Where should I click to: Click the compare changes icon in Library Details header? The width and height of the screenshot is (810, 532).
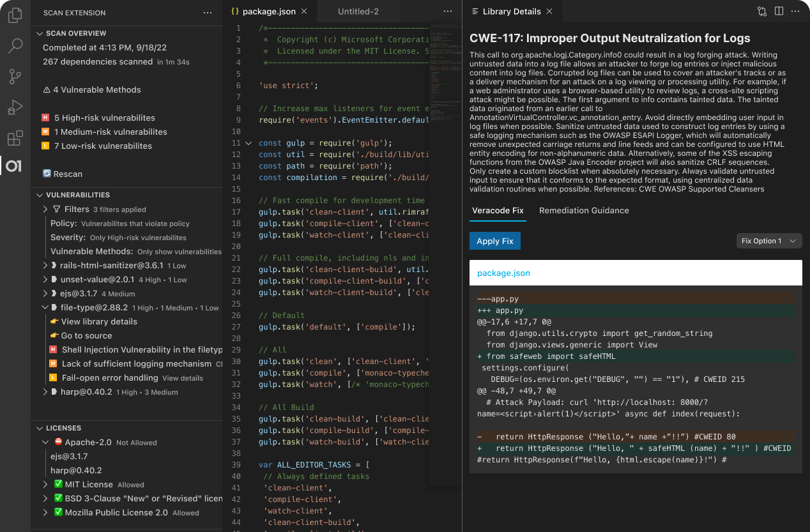pos(762,11)
